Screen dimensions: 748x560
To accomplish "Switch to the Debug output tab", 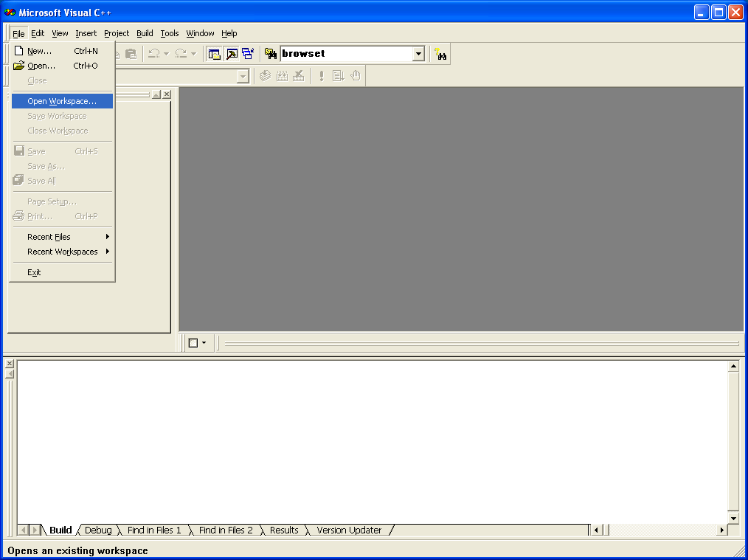I will pos(98,530).
